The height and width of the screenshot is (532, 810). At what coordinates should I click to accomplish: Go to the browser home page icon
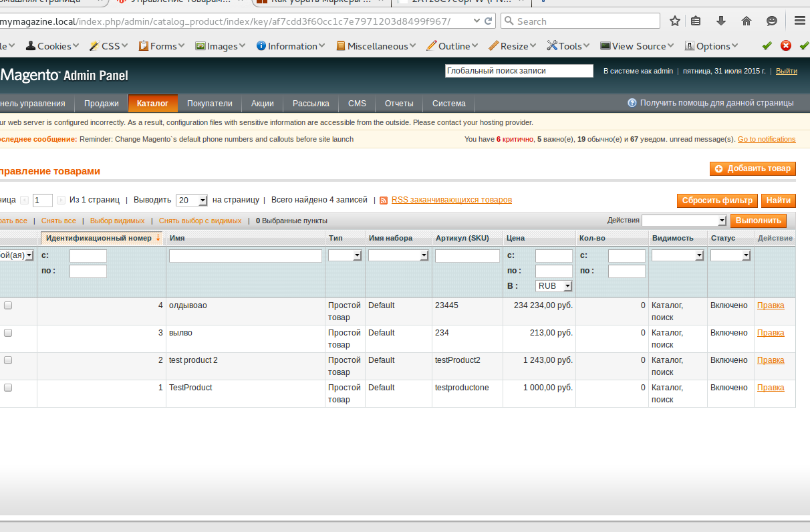click(x=747, y=21)
